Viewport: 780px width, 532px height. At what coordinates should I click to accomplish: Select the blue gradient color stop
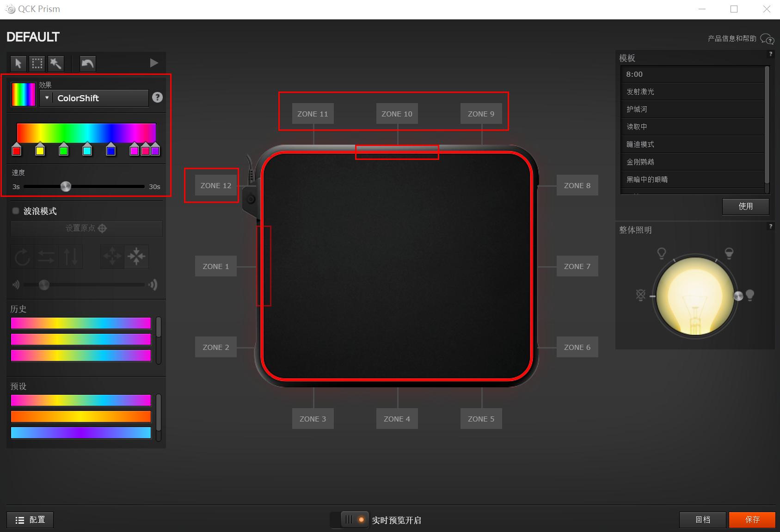[x=111, y=149]
